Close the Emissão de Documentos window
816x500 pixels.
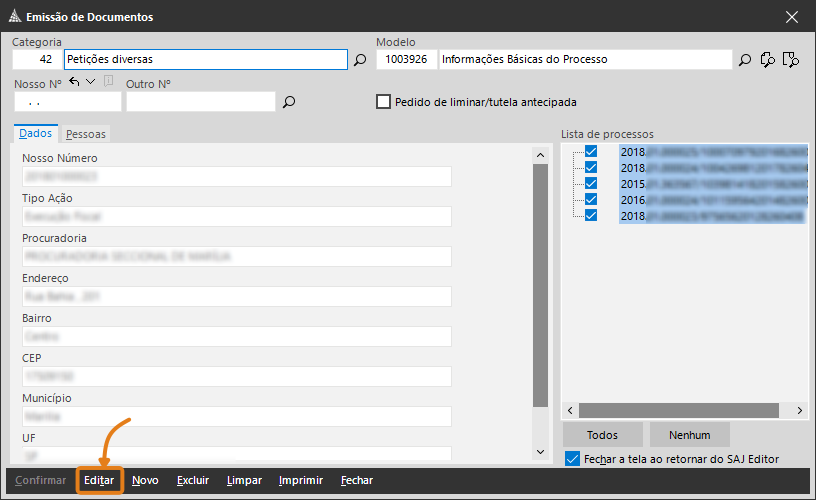pyautogui.click(x=792, y=16)
